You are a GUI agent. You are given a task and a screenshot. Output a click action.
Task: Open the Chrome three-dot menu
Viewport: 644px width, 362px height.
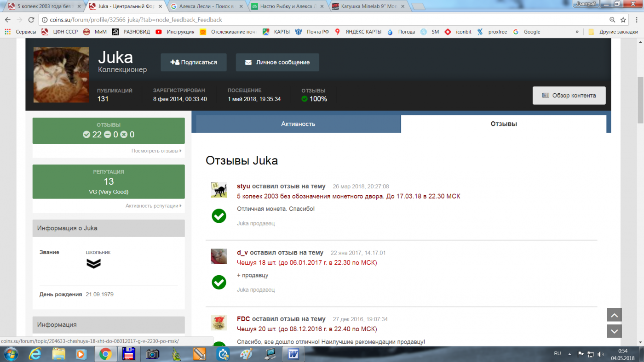click(636, 20)
